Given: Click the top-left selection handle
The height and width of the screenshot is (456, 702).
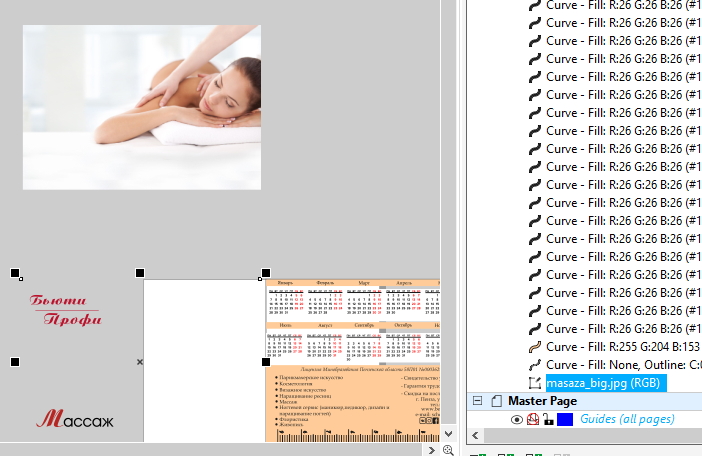Looking at the screenshot, I should click(x=15, y=273).
